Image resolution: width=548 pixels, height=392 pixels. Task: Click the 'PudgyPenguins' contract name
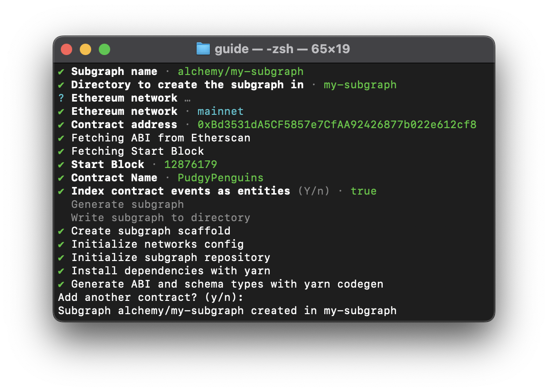coord(220,178)
